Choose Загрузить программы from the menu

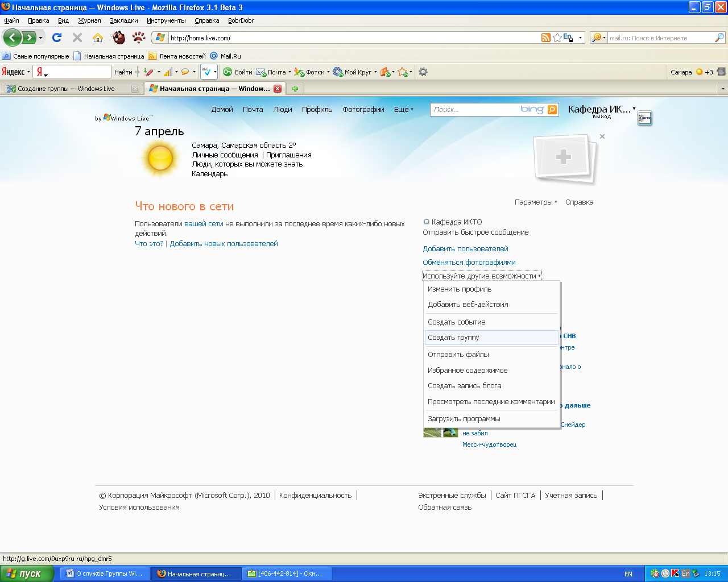(491, 419)
